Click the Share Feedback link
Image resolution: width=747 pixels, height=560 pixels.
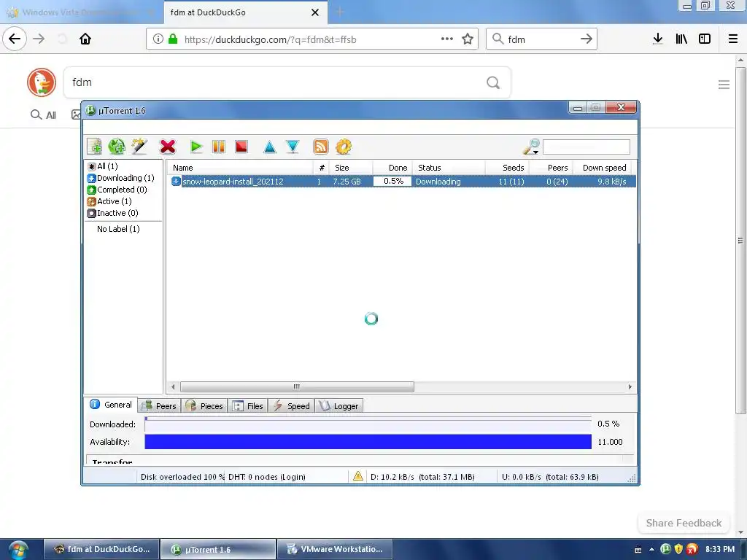684,523
